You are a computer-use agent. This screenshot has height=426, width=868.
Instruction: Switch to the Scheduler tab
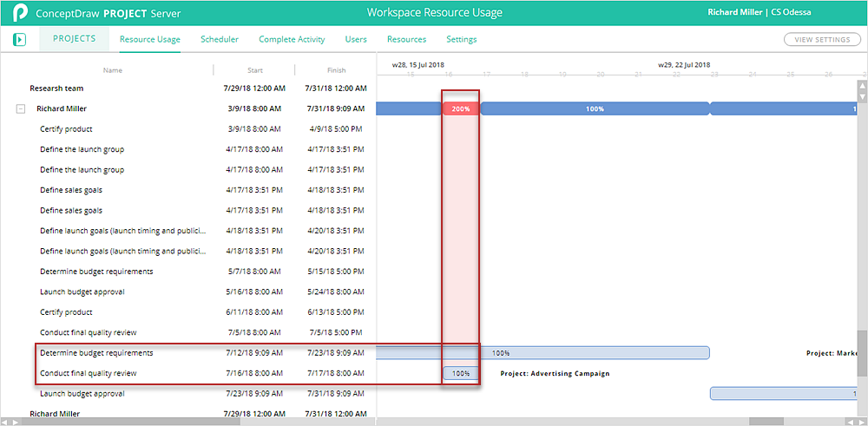coord(220,40)
